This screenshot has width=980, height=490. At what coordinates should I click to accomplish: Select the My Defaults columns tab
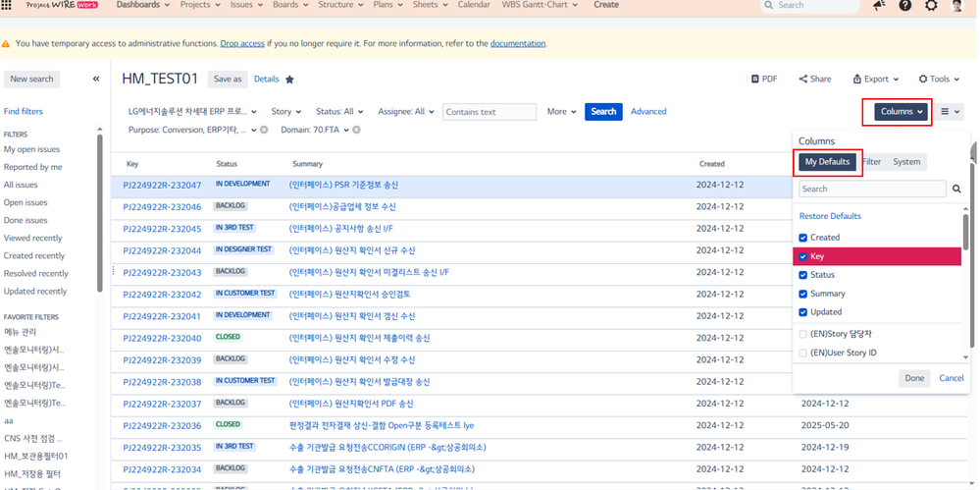click(828, 161)
